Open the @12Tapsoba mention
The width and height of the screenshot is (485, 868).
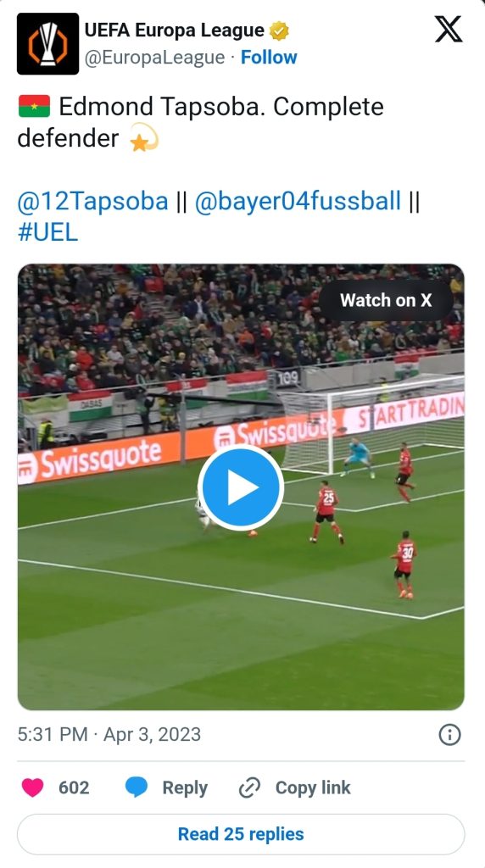(x=92, y=201)
